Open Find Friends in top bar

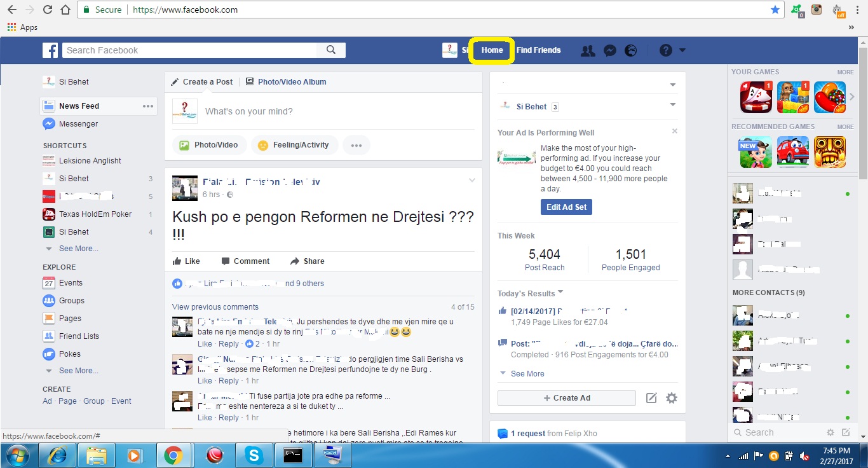coord(538,50)
